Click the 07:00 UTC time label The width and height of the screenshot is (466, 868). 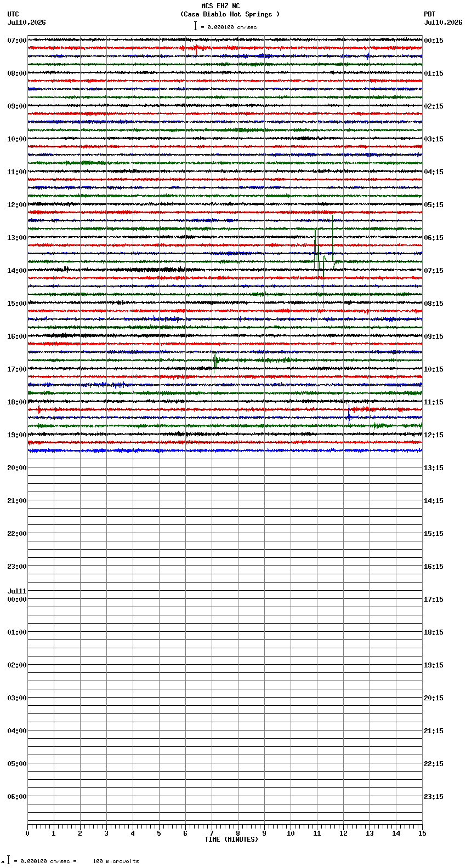[x=17, y=41]
